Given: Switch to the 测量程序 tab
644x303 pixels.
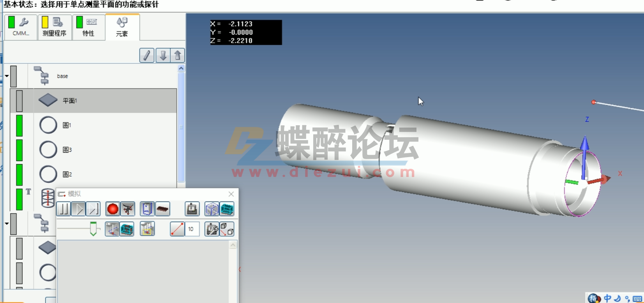Looking at the screenshot, I should click(x=55, y=27).
